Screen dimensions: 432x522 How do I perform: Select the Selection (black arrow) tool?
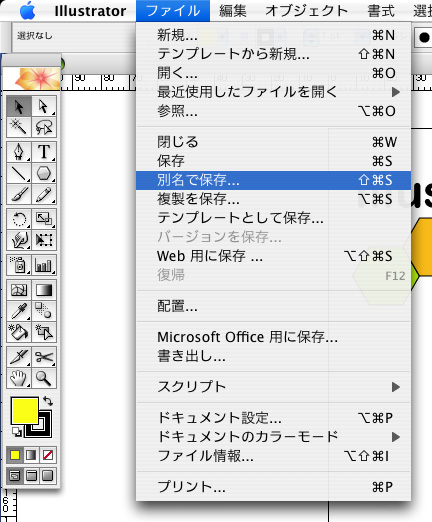pos(19,107)
